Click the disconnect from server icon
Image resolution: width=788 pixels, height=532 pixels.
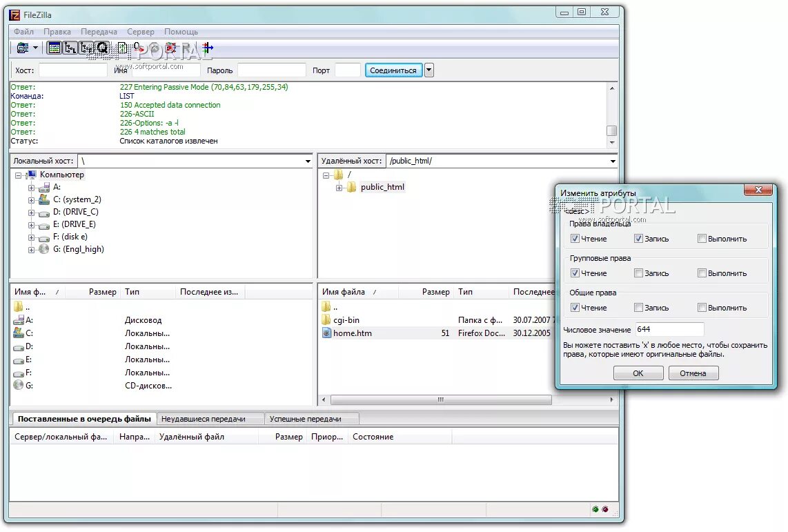click(171, 48)
